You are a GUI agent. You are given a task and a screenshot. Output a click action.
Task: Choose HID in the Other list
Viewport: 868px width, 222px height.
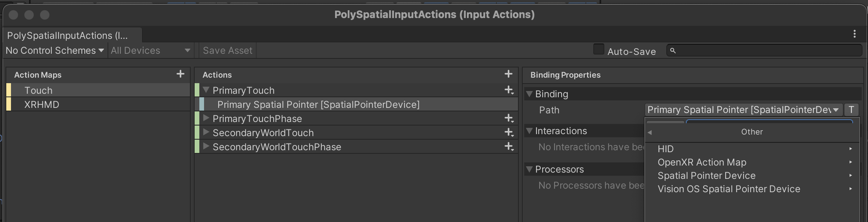click(x=666, y=149)
